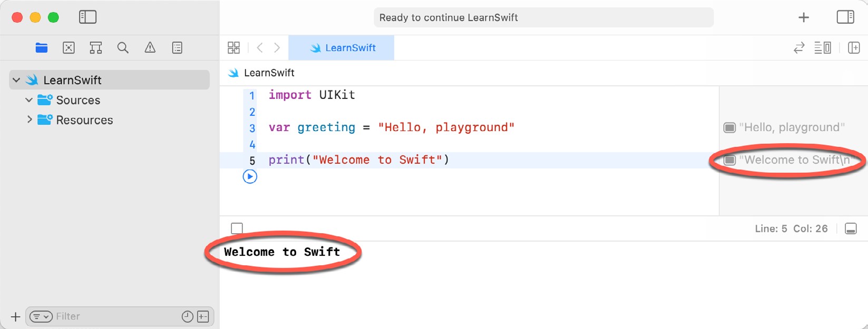Click the stop execution square button
868x329 pixels.
[237, 228]
